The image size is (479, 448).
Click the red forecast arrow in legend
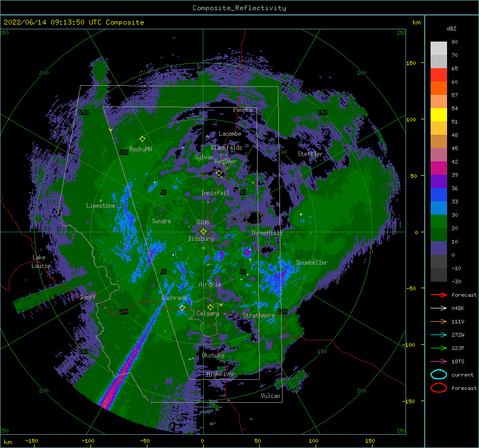click(439, 295)
